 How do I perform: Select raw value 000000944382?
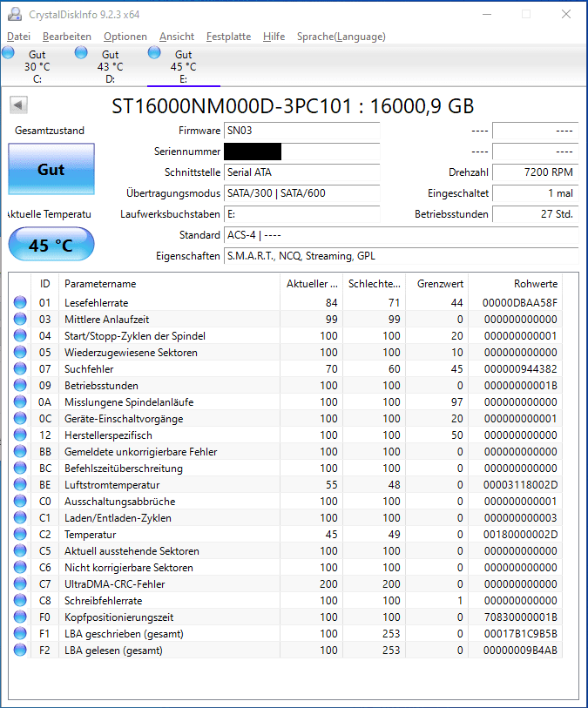coord(521,369)
